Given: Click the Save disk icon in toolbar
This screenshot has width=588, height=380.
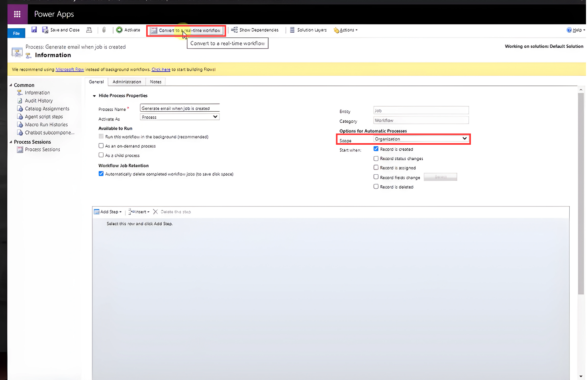Looking at the screenshot, I should tap(34, 30).
